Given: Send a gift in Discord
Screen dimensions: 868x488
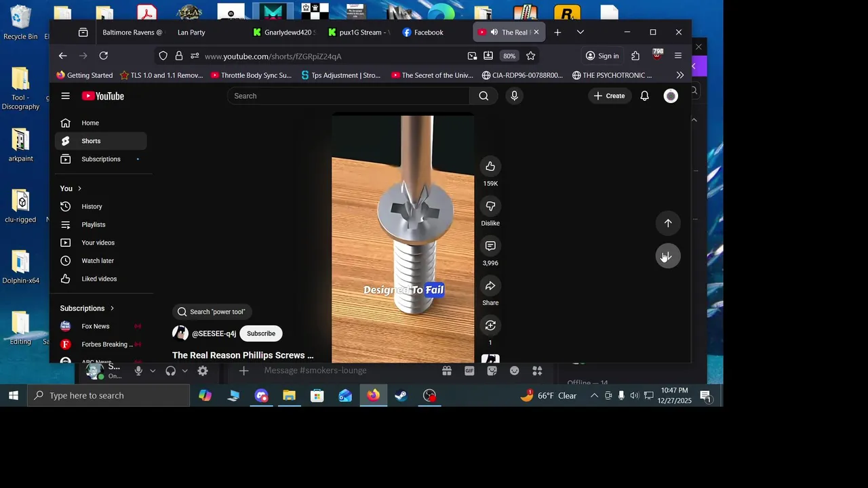Looking at the screenshot, I should click(x=447, y=371).
